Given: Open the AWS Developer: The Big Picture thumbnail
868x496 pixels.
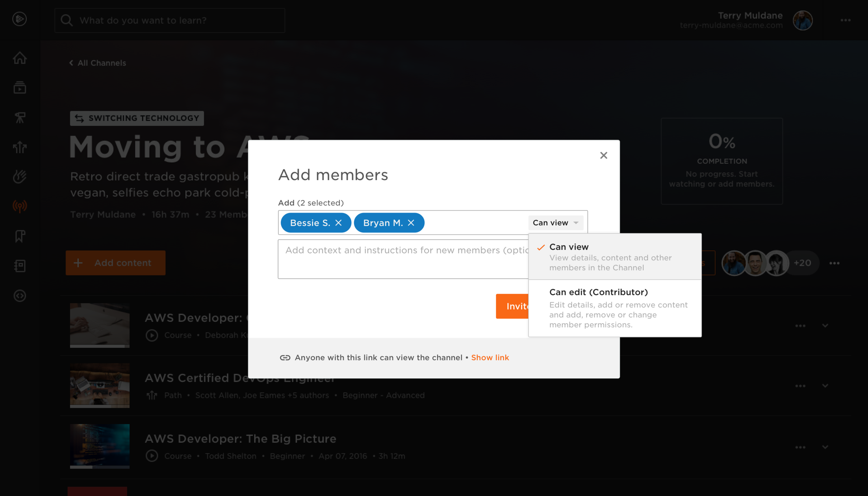Looking at the screenshot, I should 100,446.
